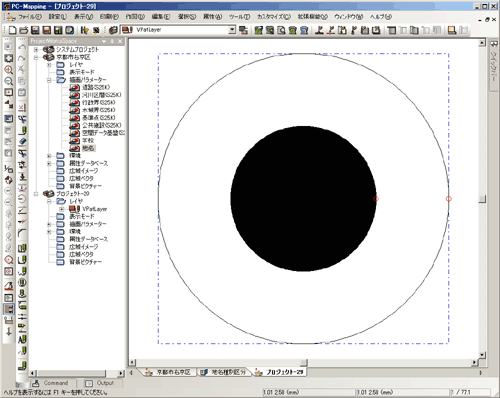
Task: Switch to the プロジェクト-29 document tab
Action: point(280,372)
